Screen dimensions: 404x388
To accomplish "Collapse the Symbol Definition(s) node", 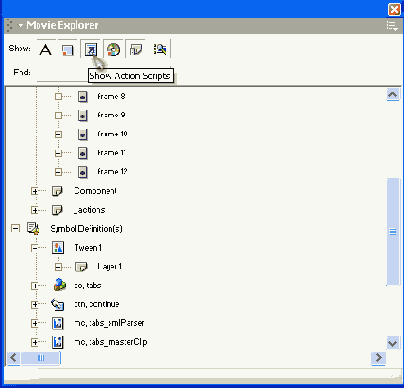I will coord(15,228).
